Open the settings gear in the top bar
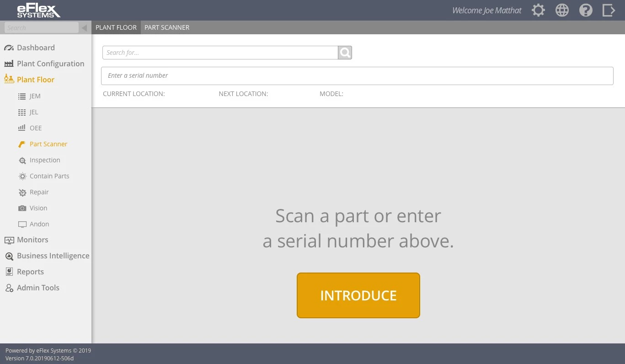 pos(538,10)
